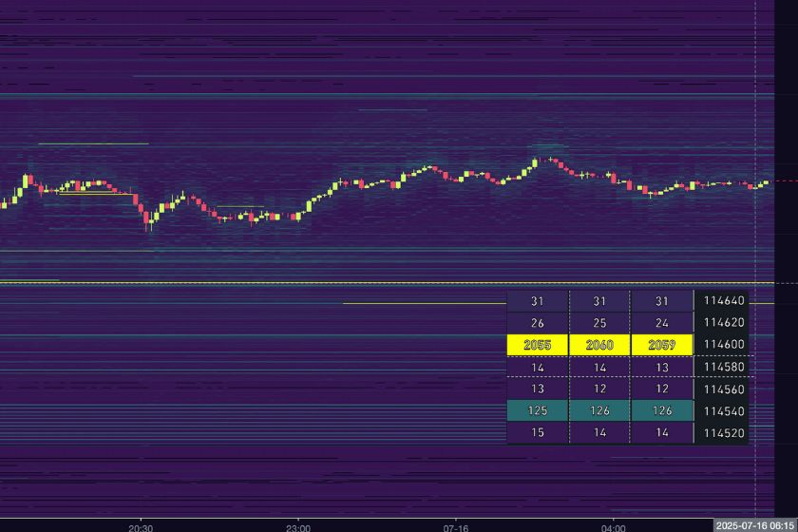Select the 2060 value in the highlighted row
The height and width of the screenshot is (532, 798).
[599, 345]
